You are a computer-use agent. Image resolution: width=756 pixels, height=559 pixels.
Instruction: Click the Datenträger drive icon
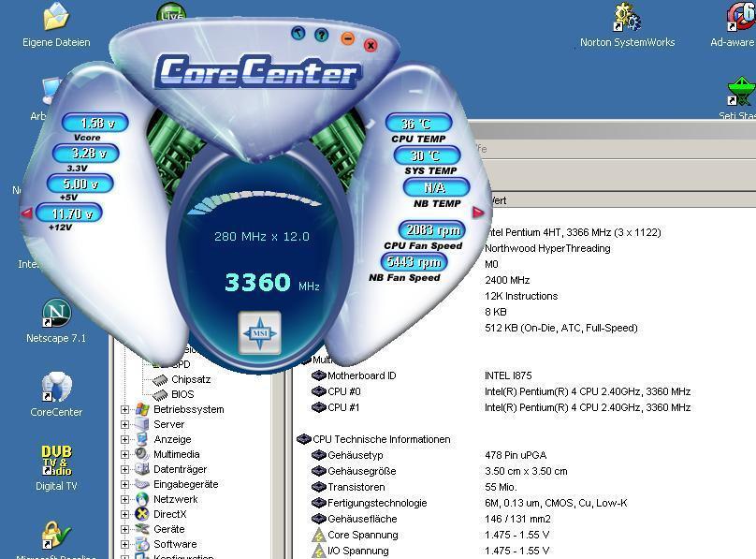coord(142,469)
